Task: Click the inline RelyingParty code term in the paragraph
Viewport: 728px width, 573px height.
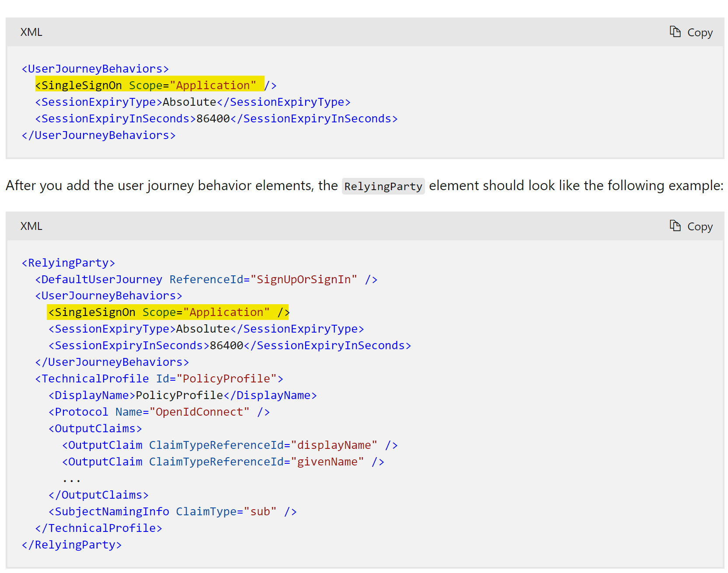Action: pos(383,186)
